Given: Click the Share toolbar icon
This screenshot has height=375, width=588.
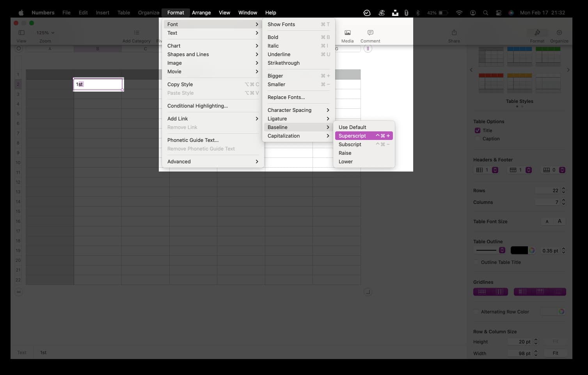Looking at the screenshot, I should (454, 33).
